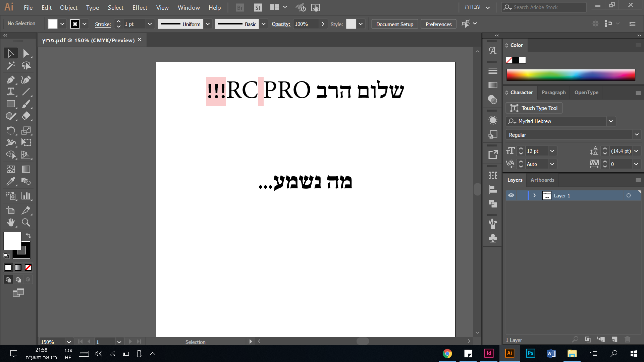This screenshot has width=644, height=362.
Task: Pick a color from the spectrum bar
Action: click(x=570, y=75)
